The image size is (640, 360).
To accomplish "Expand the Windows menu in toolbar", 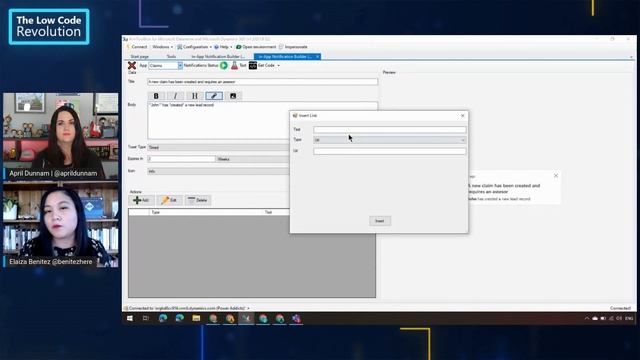I will (x=162, y=47).
